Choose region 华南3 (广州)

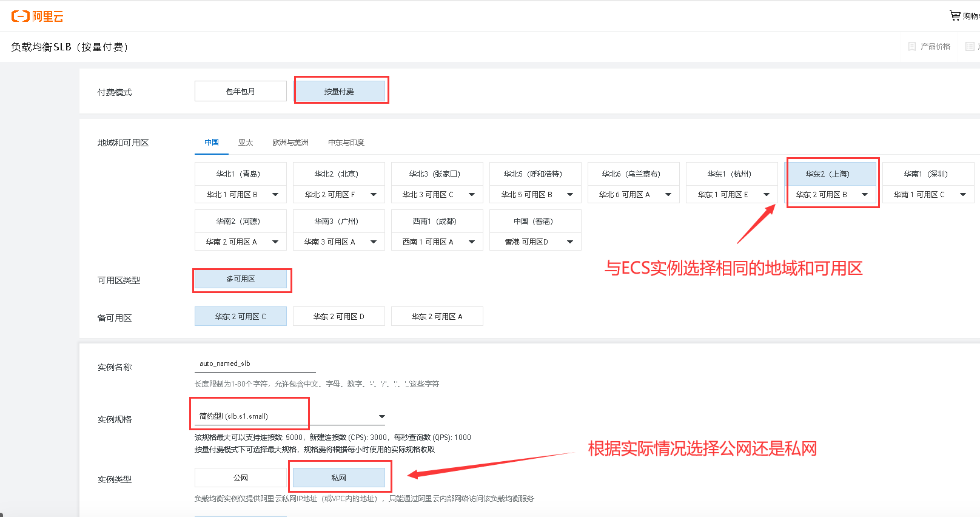[339, 221]
